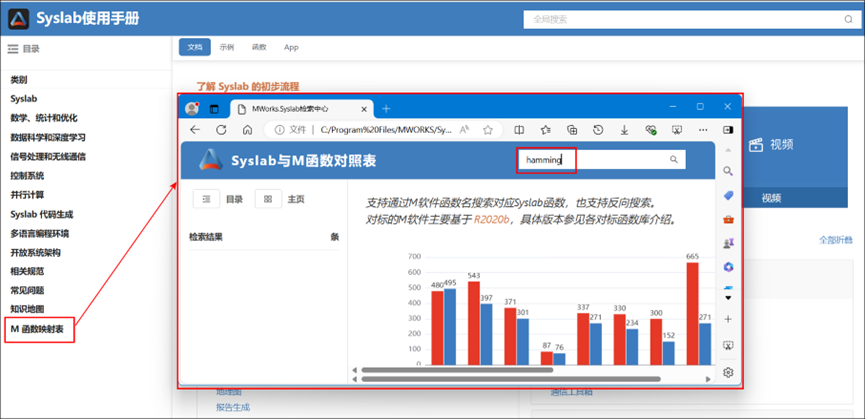The image size is (865, 419).
Task: Click the split screen icon in Edge toolbar
Action: pos(519,130)
